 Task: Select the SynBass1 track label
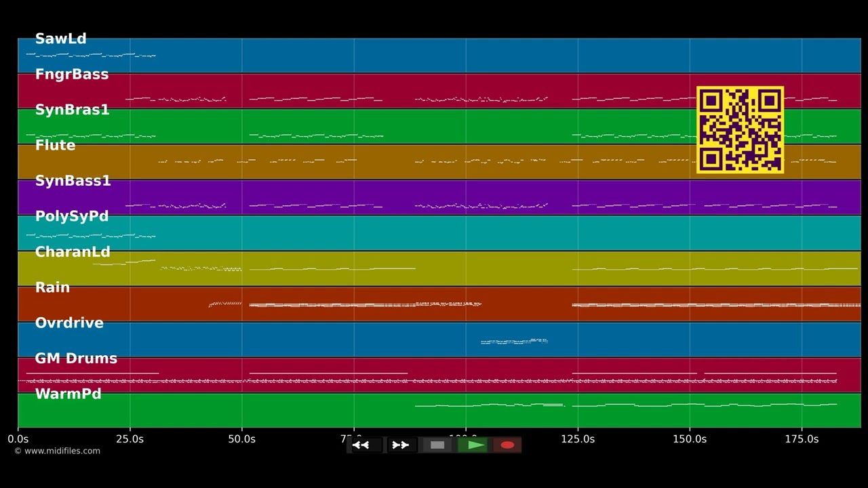(x=73, y=181)
